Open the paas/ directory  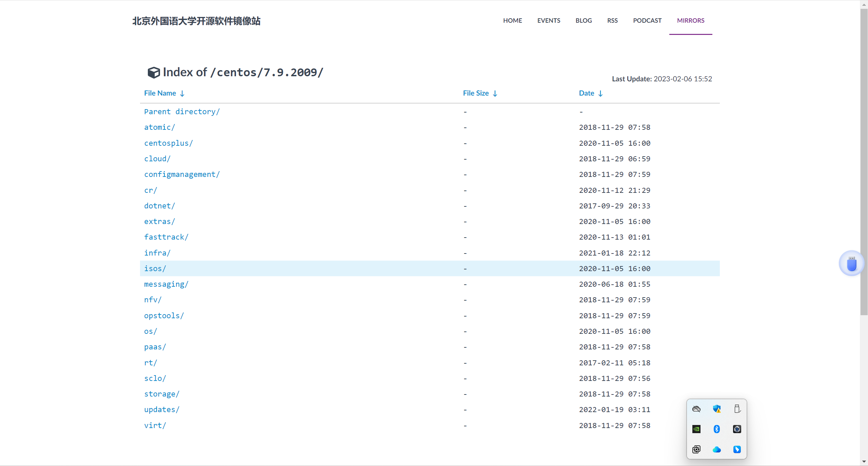pos(155,347)
